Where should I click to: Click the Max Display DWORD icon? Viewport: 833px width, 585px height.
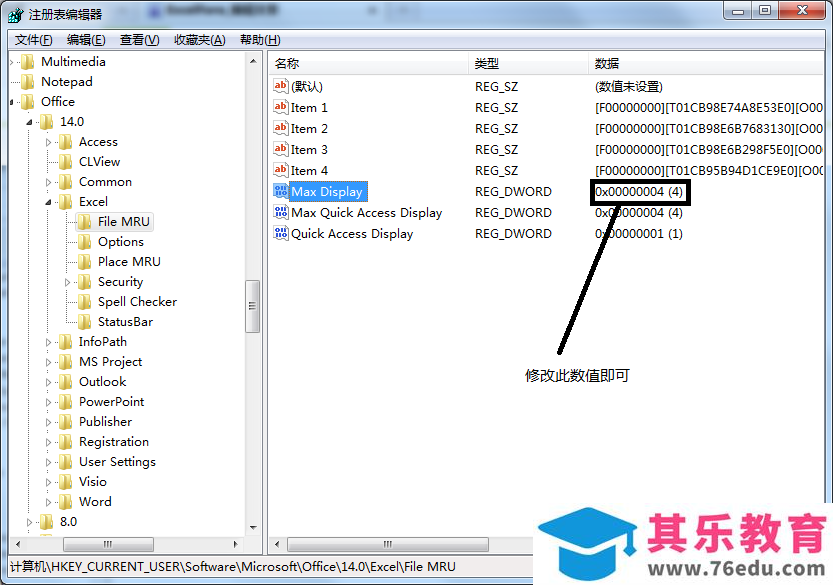280,191
